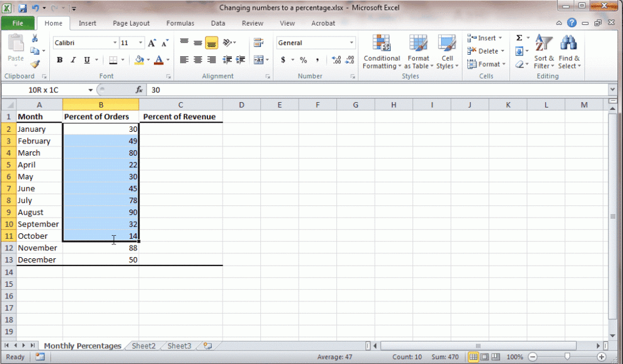The width and height of the screenshot is (623, 364).
Task: Open the File tab
Action: 18,23
